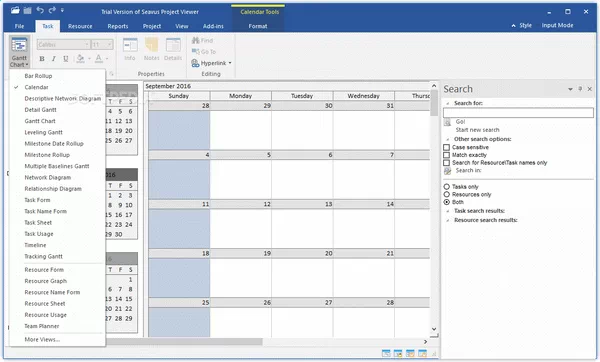600x362 pixels.
Task: Click Start new search link
Action: [477, 130]
